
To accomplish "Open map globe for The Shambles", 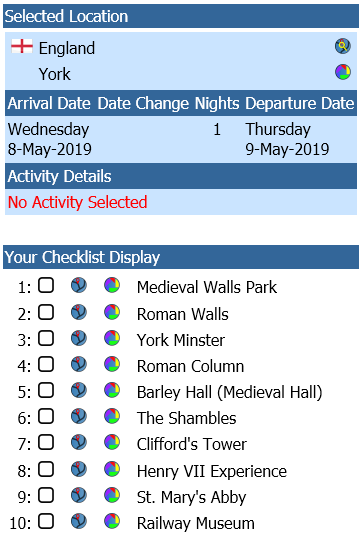I will (x=79, y=416).
